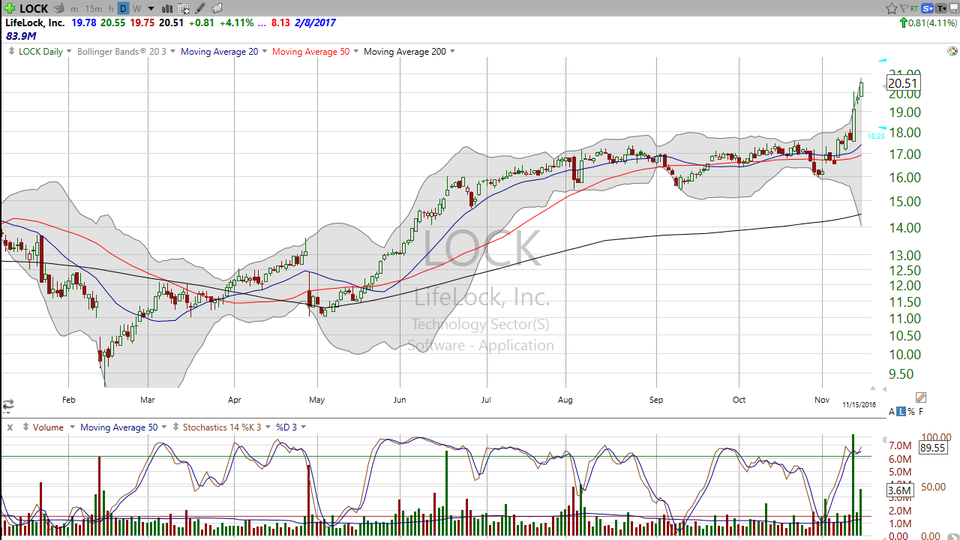Click the 3.6M volume value tag
The height and width of the screenshot is (540, 960).
pos(900,490)
